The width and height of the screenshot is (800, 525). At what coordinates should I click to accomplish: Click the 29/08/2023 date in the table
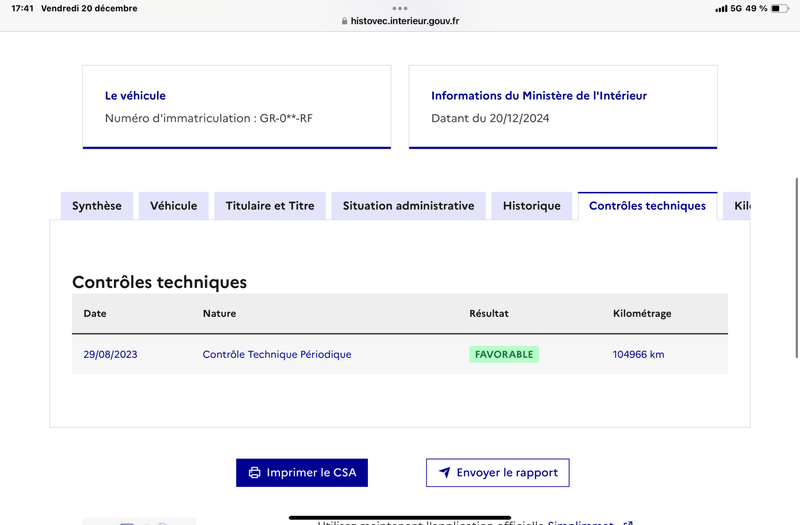(x=110, y=354)
